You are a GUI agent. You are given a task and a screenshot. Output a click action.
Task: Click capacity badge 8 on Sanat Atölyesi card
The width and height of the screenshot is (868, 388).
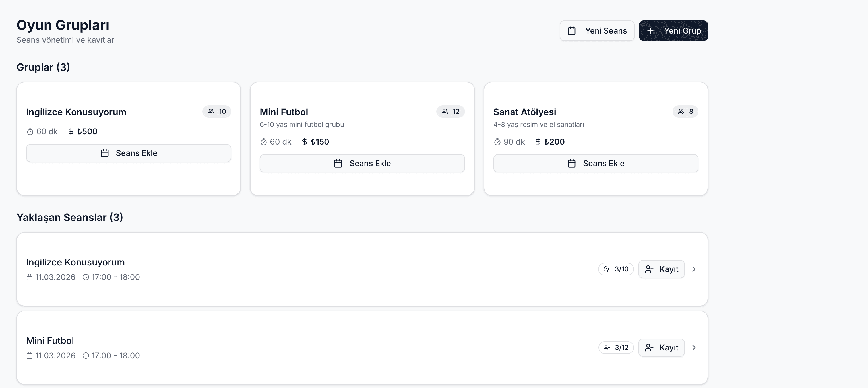click(x=685, y=112)
